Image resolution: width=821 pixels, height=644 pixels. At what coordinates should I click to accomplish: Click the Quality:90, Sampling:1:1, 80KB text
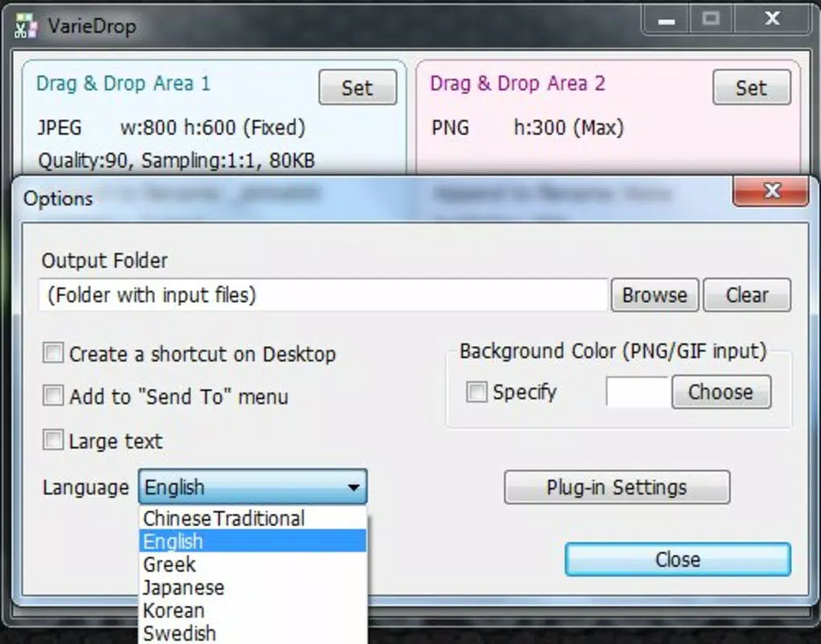pos(176,160)
